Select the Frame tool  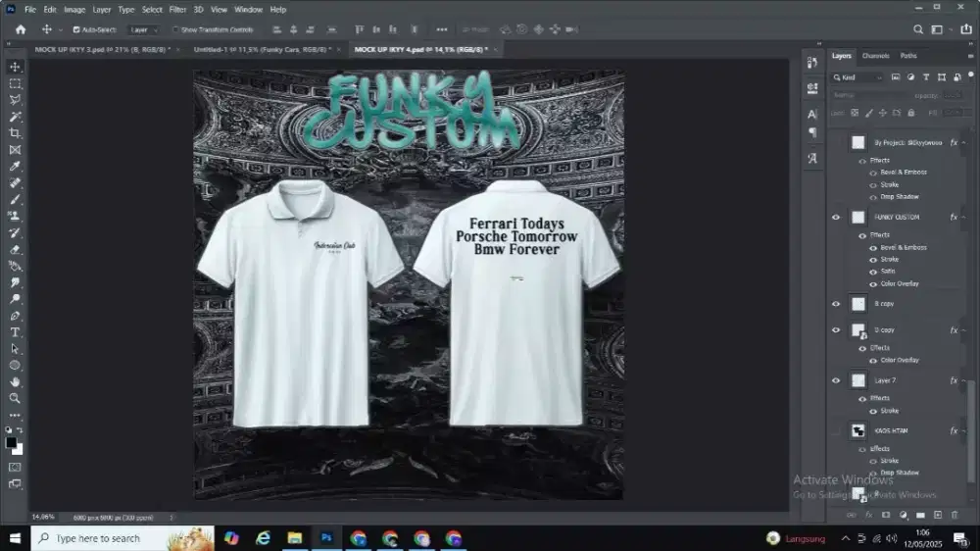click(15, 150)
